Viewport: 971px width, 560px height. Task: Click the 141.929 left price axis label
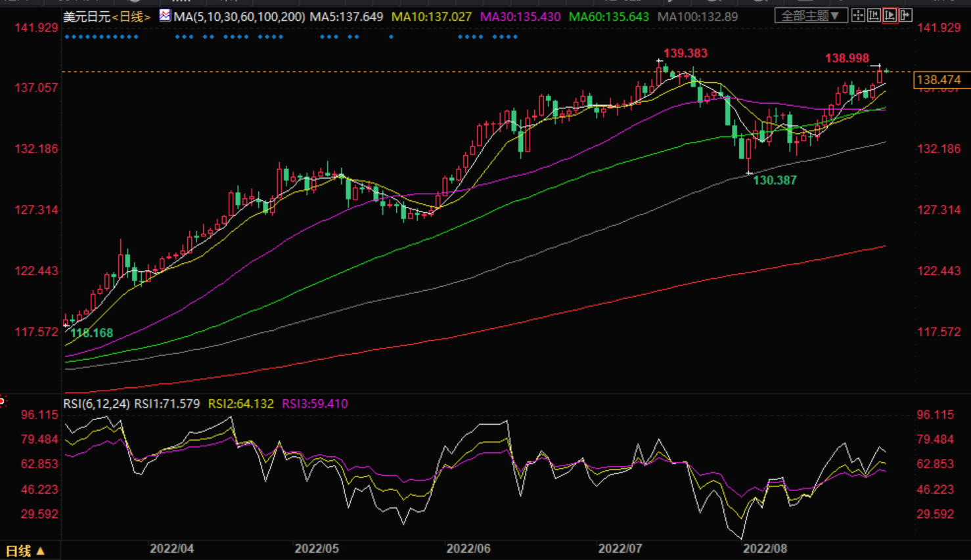[x=37, y=28]
